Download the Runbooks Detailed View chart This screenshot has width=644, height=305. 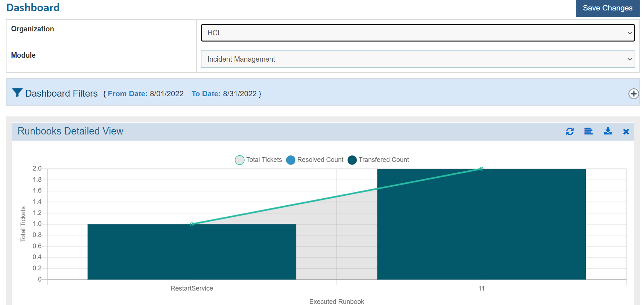[608, 131]
